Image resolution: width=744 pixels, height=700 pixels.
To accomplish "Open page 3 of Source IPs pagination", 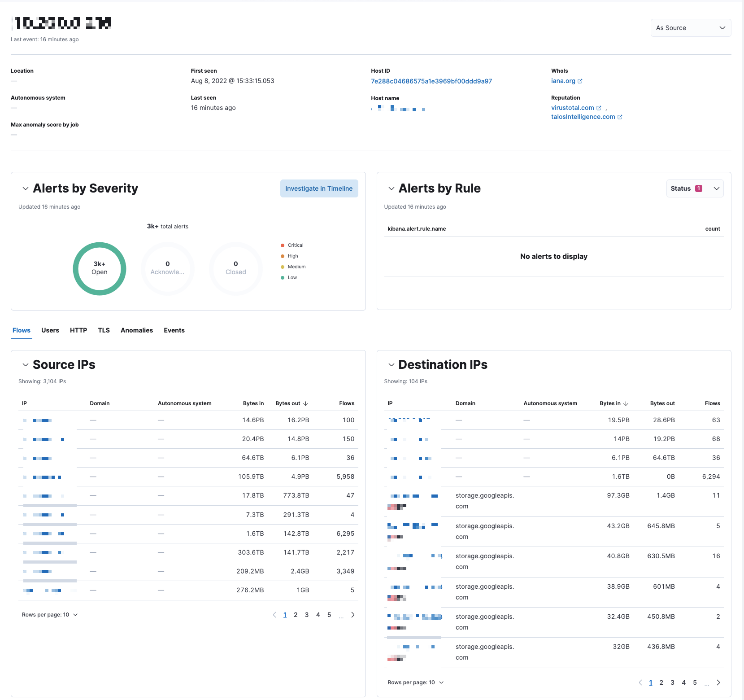I will [x=307, y=615].
